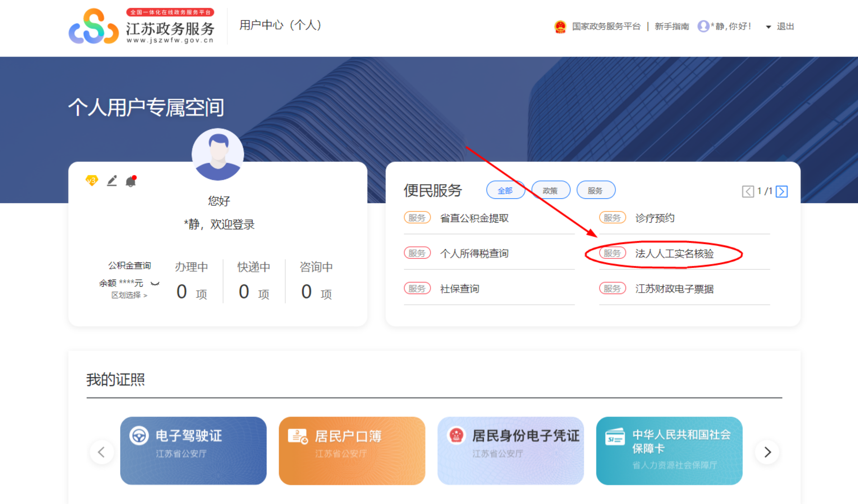Click the national emblem icon beside 国家政务服务平台
Viewport: 858px width, 504px height.
[560, 27]
